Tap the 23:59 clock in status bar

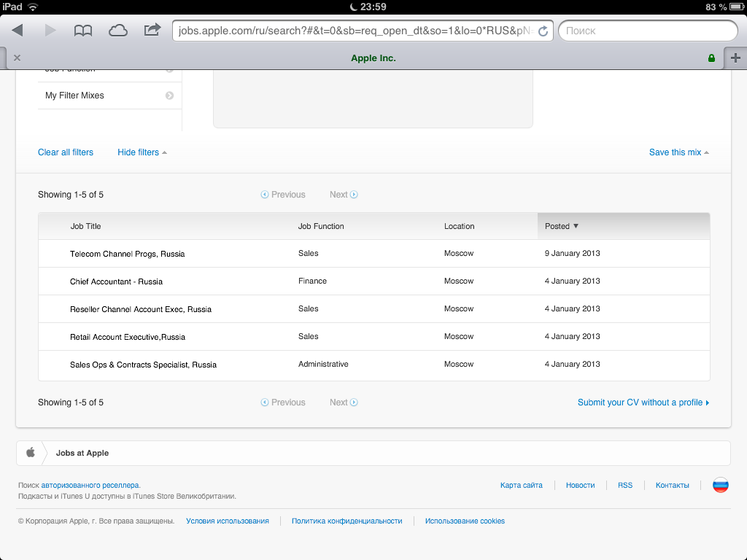pyautogui.click(x=373, y=7)
